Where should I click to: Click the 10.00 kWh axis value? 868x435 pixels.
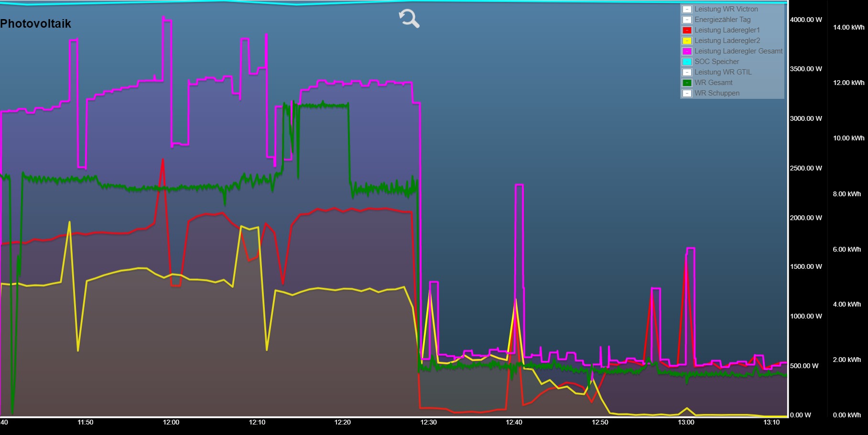coord(849,138)
